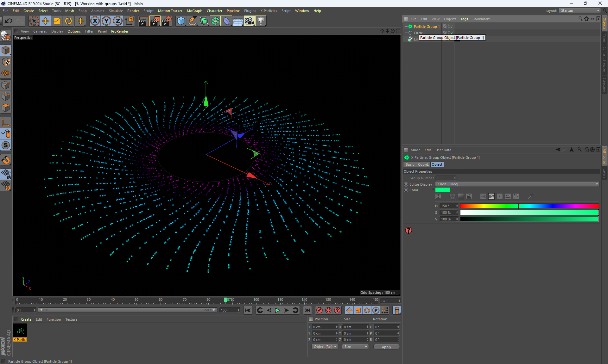Toggle Particle Group 1 enabled checkmark
Screen dimensions: 608x364
452,27
